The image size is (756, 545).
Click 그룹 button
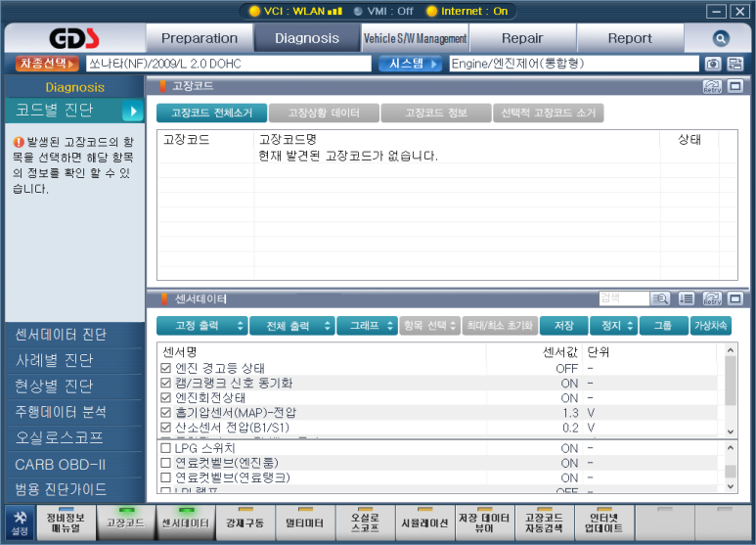[x=663, y=326]
